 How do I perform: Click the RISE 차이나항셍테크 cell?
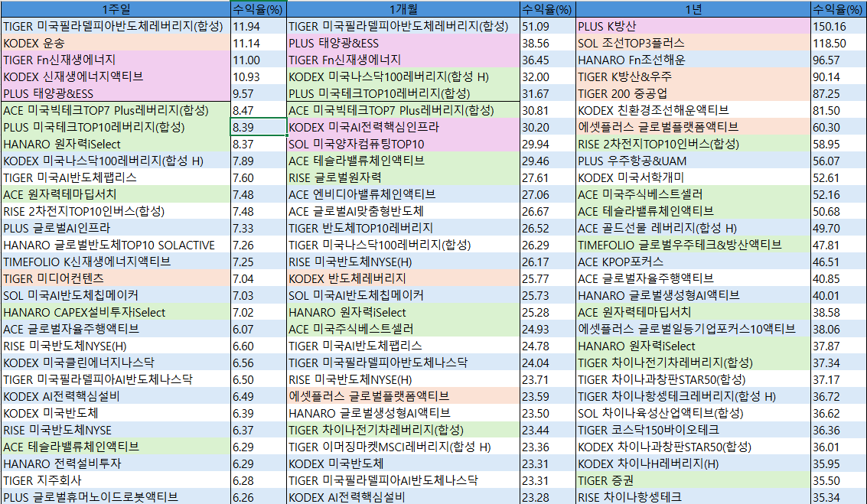tap(693, 497)
